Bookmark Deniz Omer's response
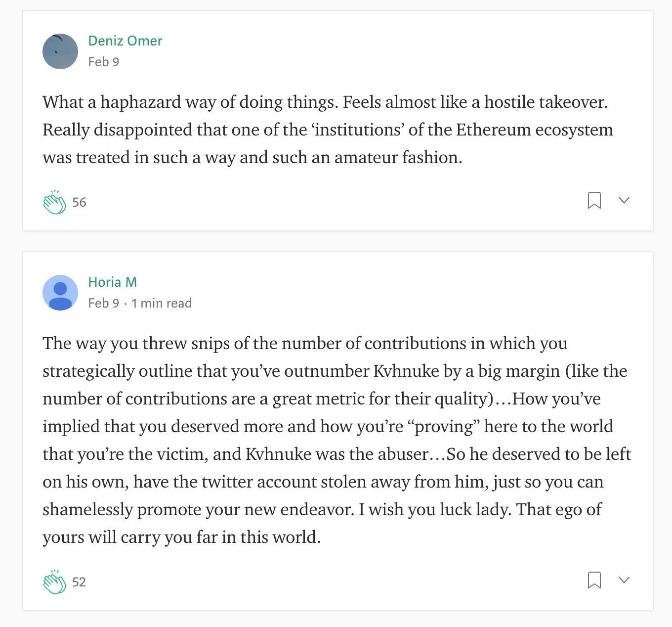 [594, 200]
